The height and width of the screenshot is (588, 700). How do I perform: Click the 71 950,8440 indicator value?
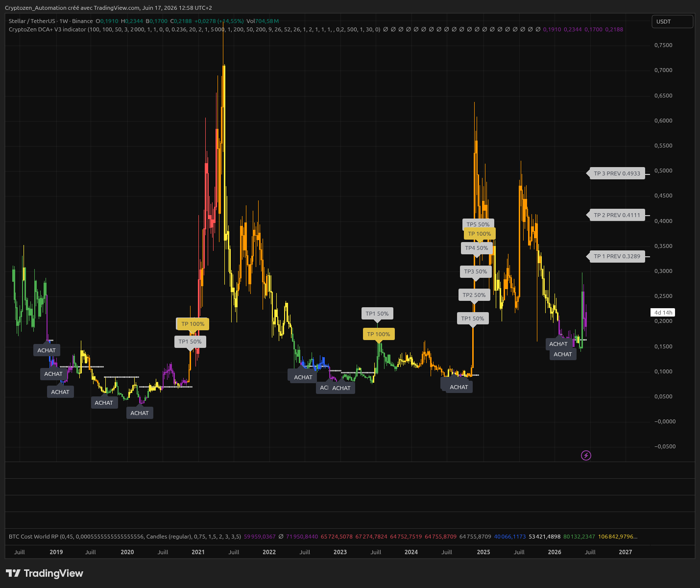click(302, 537)
